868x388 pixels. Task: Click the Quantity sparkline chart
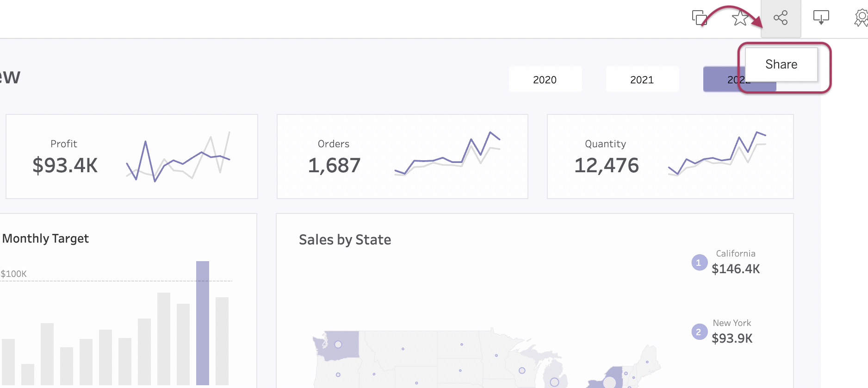tap(717, 153)
